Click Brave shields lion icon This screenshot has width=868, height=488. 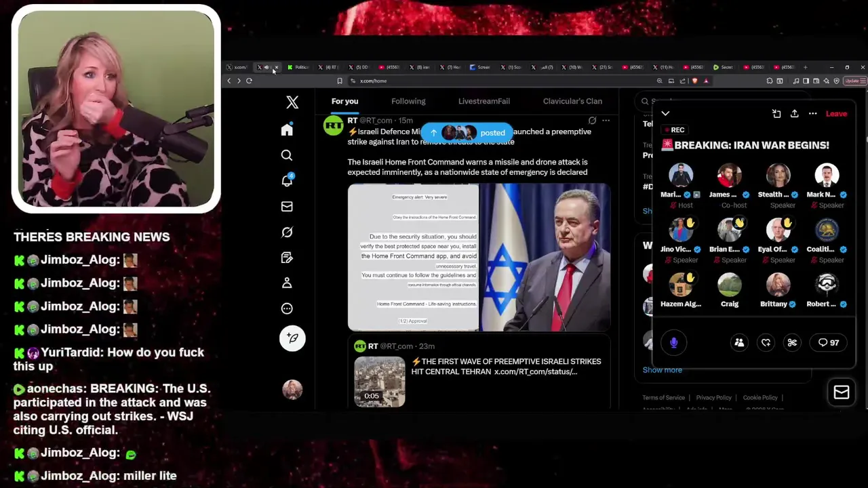pyautogui.click(x=694, y=81)
